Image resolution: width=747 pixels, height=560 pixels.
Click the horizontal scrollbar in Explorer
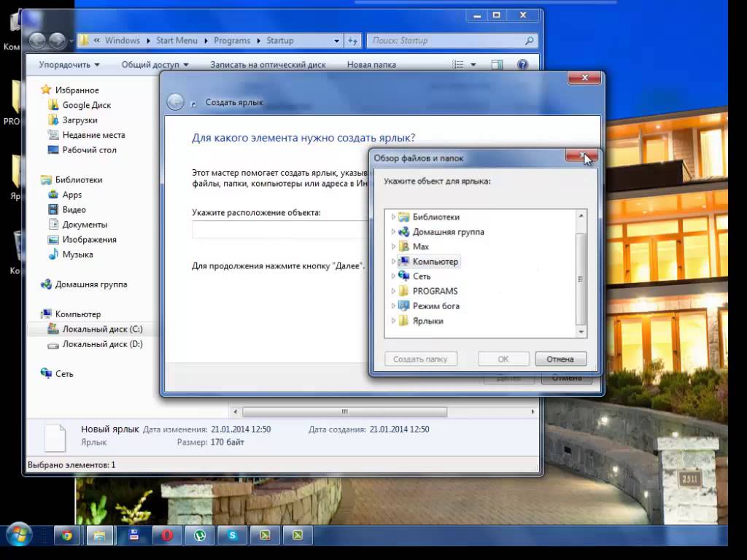coord(344,413)
